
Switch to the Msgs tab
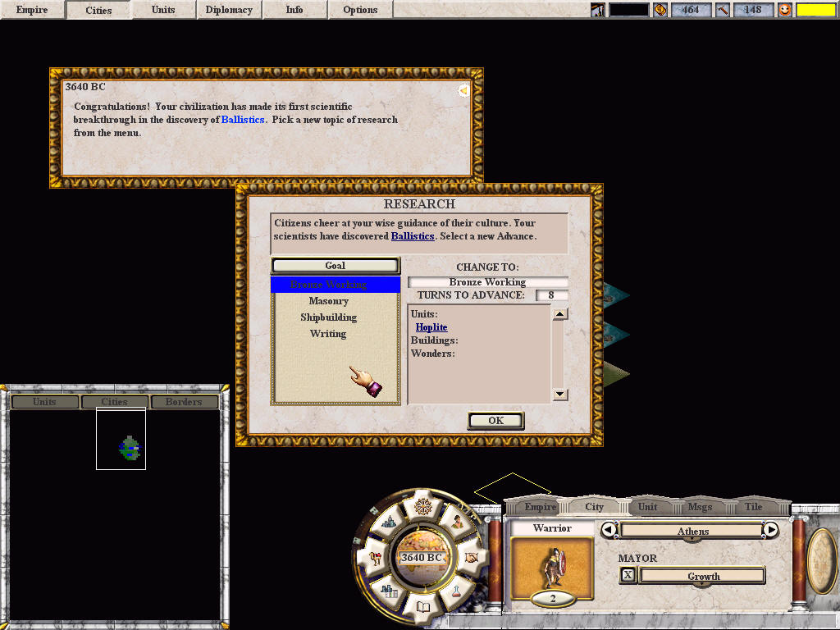(701, 507)
